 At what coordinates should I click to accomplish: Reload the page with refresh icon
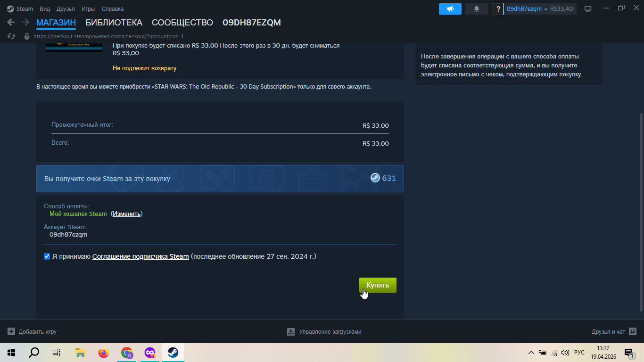click(x=12, y=36)
